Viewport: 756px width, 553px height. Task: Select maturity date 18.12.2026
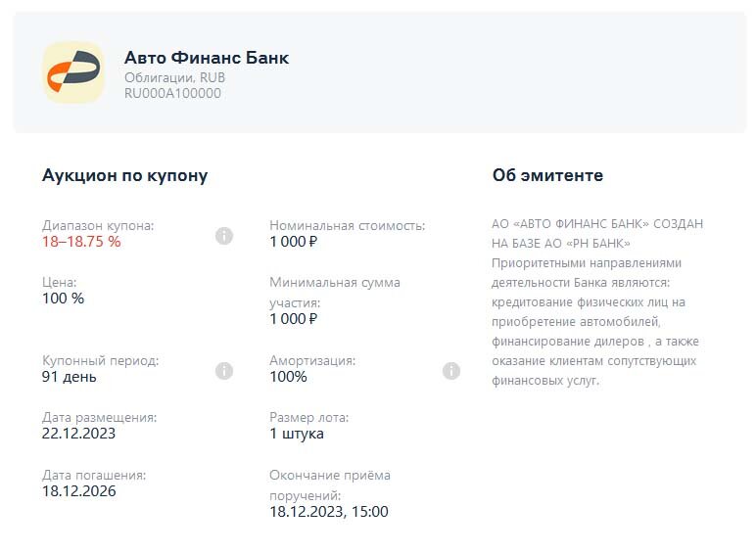pyautogui.click(x=79, y=491)
